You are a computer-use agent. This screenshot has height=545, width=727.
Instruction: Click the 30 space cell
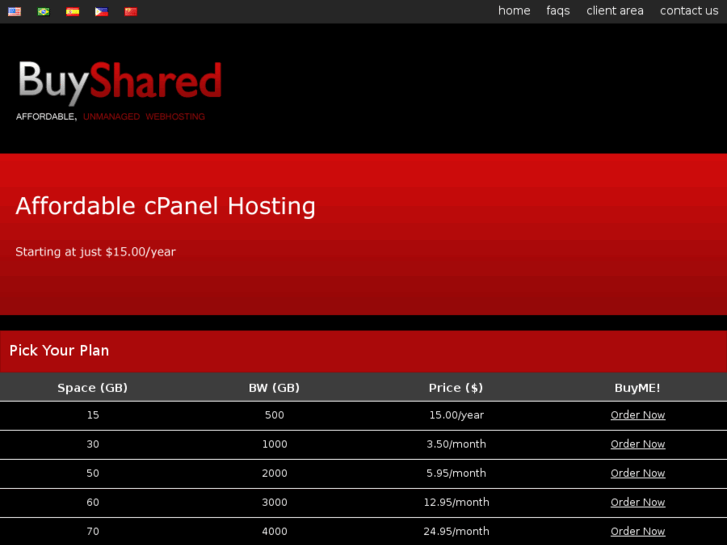pos(93,444)
